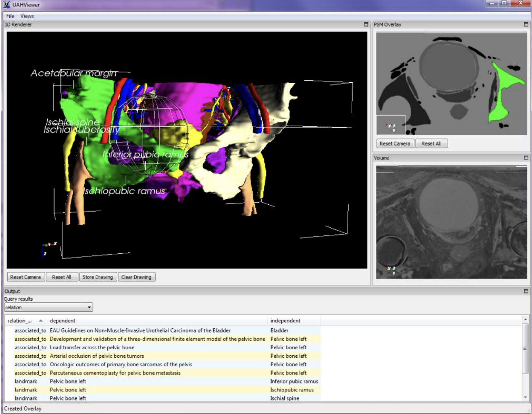Click the Clear Drawing button
The height and width of the screenshot is (414, 532).
pyautogui.click(x=136, y=277)
